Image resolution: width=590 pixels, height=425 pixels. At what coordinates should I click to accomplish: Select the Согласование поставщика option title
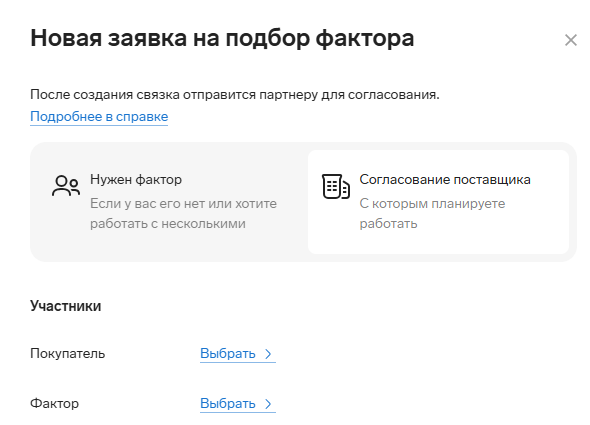click(x=445, y=180)
